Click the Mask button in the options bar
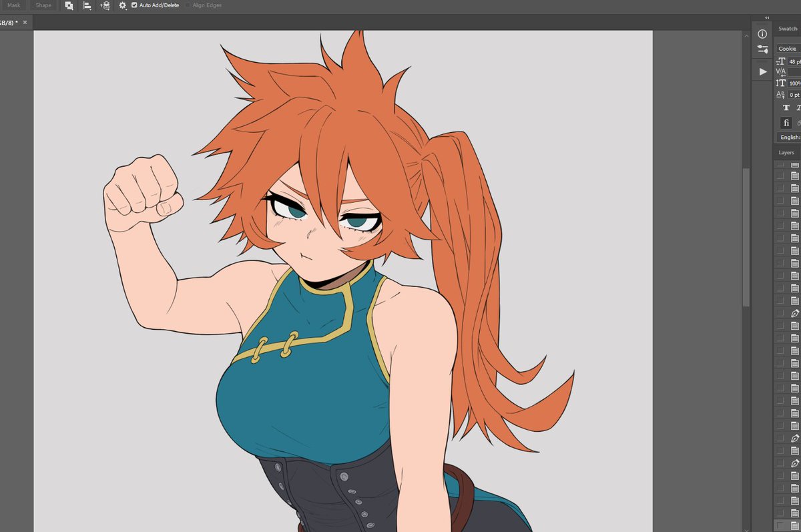The image size is (801, 532). (13, 5)
